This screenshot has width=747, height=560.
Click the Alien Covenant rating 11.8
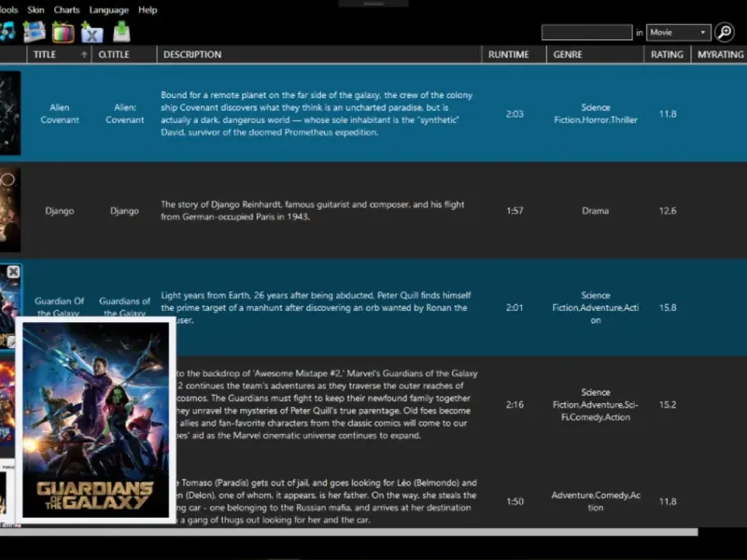668,114
